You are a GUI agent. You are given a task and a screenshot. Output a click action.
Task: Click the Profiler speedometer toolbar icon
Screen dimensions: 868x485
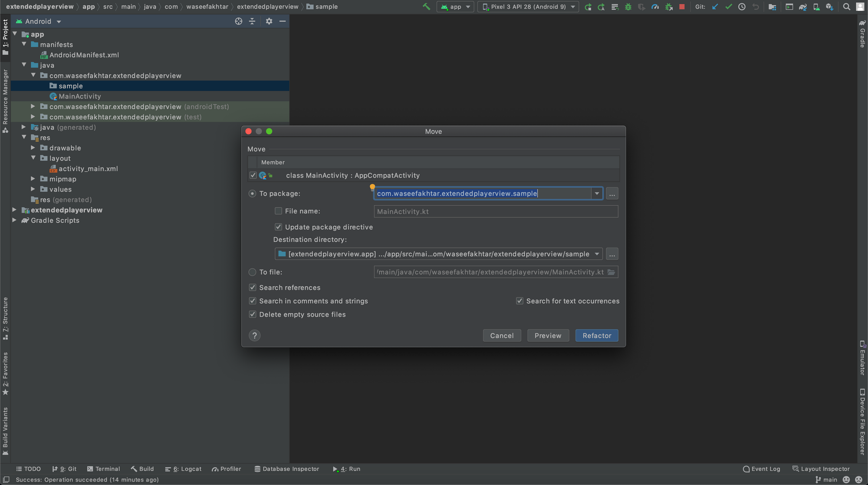pyautogui.click(x=655, y=7)
